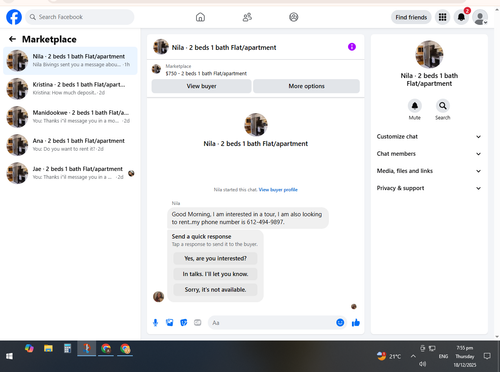The width and height of the screenshot is (500, 372).
Task: Expand Privacy & support section
Action: coord(429,188)
